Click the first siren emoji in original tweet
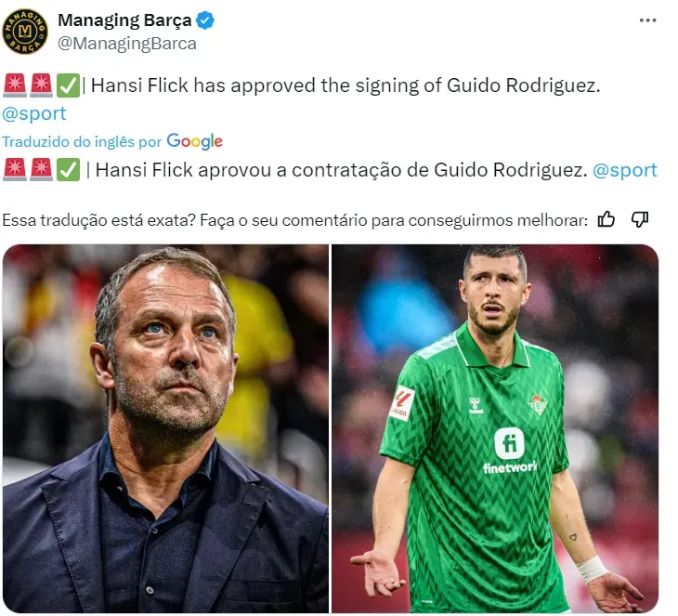678x616 pixels. point(15,86)
